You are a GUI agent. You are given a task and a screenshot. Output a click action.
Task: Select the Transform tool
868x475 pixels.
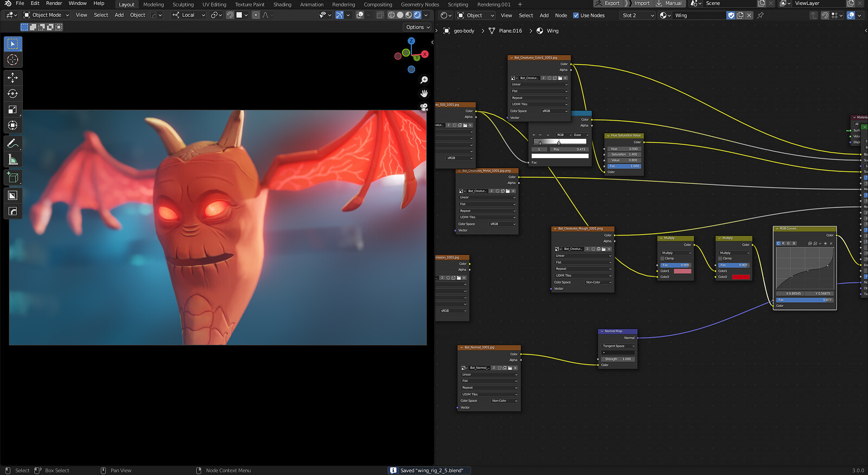click(13, 125)
